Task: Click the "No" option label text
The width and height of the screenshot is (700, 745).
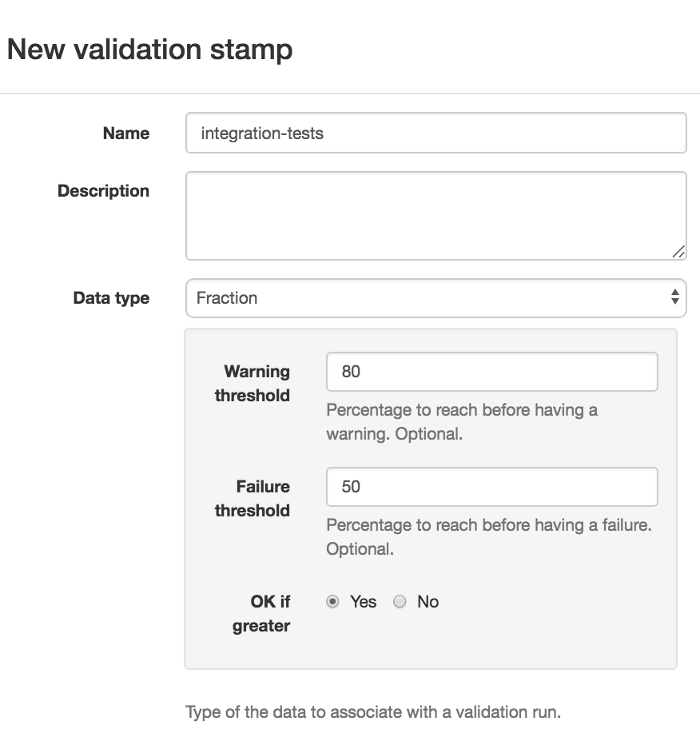Action: (428, 602)
